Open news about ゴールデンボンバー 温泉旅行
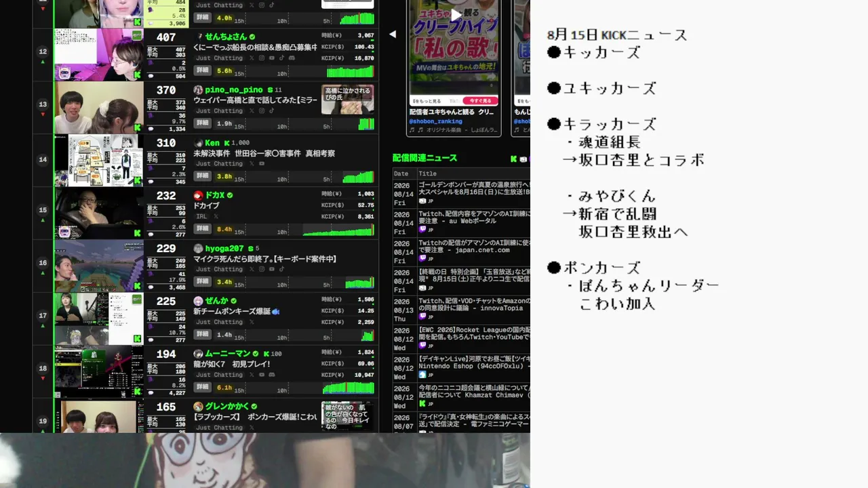Screen dimensions: 868x488 474,188
